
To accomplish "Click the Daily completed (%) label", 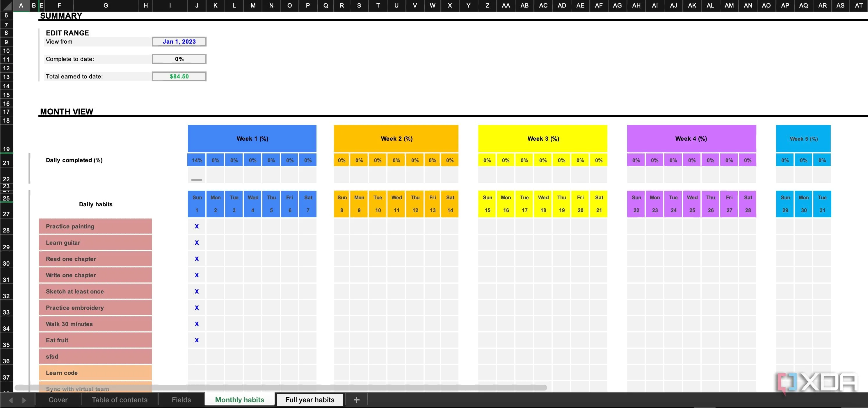I will tap(74, 160).
